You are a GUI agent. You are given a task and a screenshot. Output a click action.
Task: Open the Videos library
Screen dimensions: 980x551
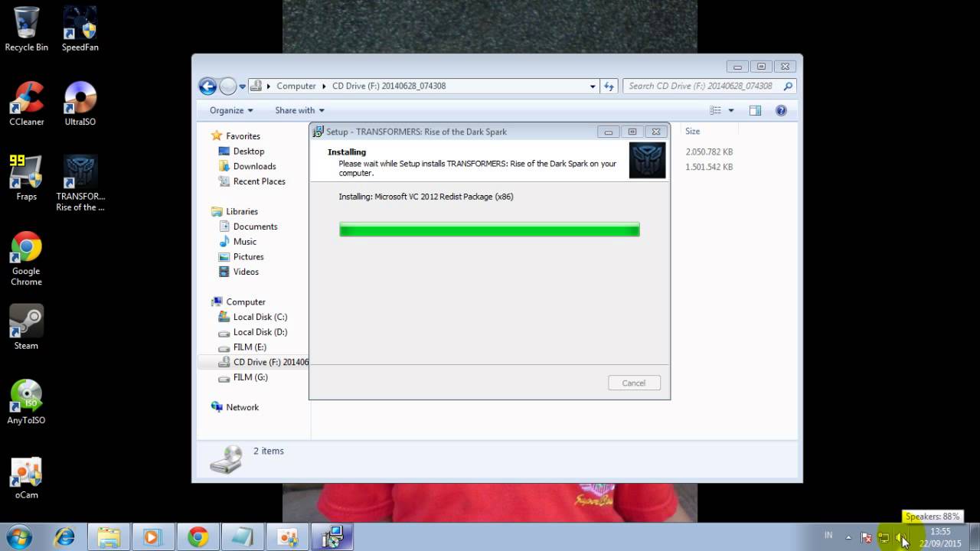[x=246, y=272]
